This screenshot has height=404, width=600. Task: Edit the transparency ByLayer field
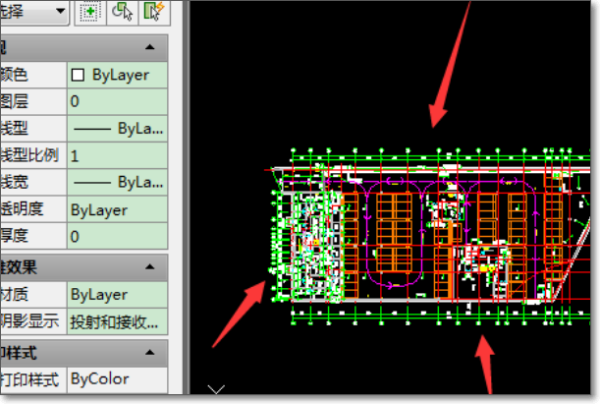coord(117,210)
